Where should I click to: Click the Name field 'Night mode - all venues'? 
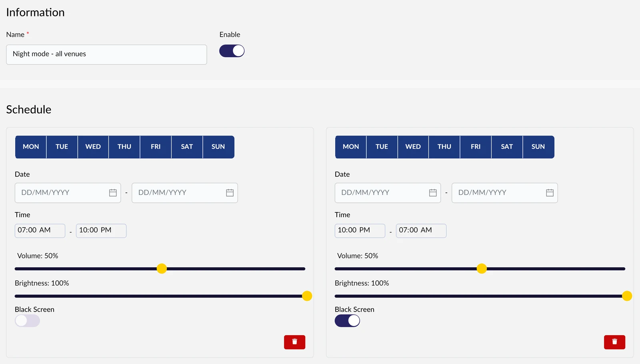point(106,54)
